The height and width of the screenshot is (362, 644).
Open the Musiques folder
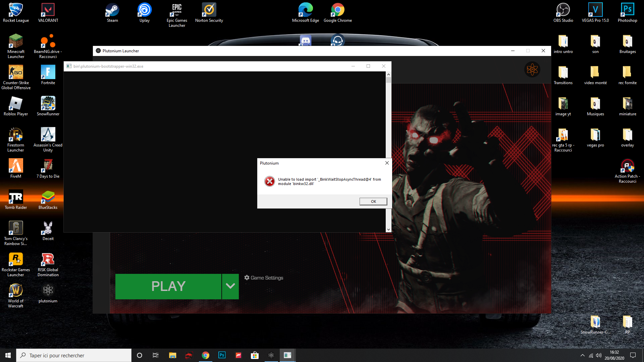point(595,106)
